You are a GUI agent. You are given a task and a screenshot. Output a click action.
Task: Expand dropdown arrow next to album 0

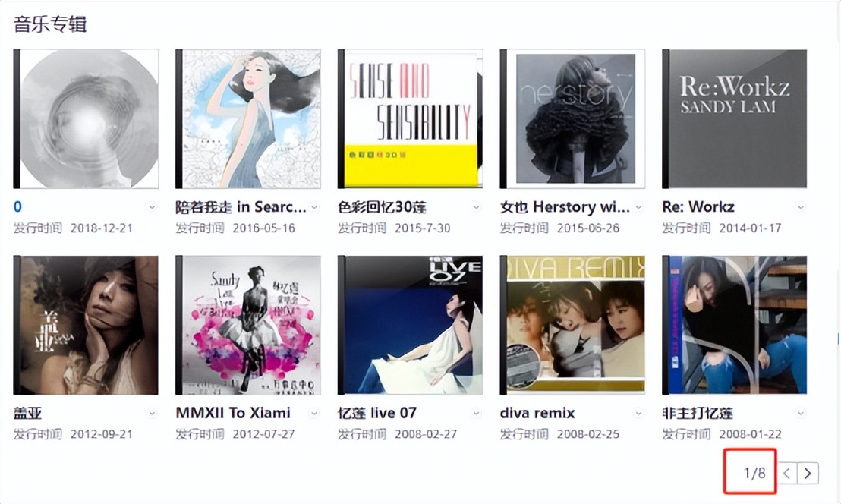[152, 207]
